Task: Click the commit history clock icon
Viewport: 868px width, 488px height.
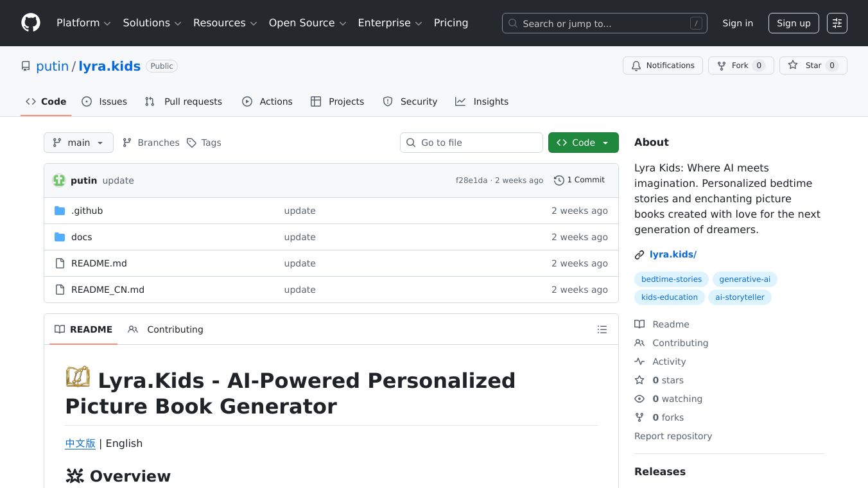Action: click(559, 180)
